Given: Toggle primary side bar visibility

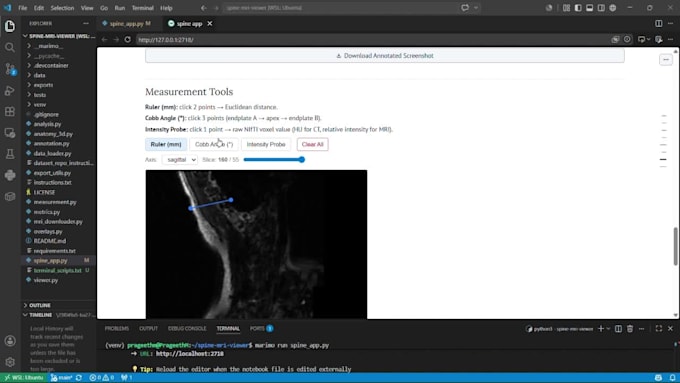Looking at the screenshot, I should [578, 8].
